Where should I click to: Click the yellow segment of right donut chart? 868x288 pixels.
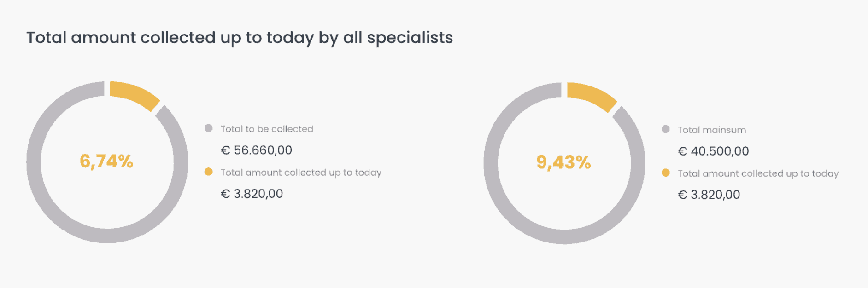(592, 96)
